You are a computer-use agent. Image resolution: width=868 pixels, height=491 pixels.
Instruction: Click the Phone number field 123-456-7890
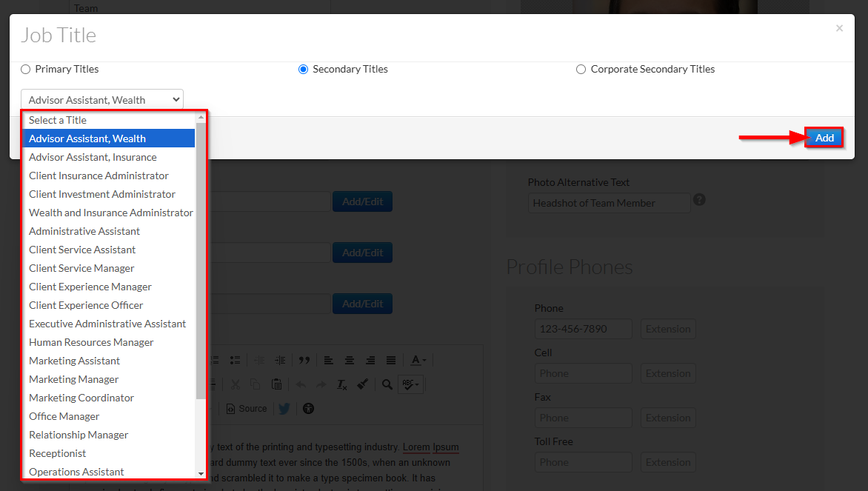tap(583, 329)
